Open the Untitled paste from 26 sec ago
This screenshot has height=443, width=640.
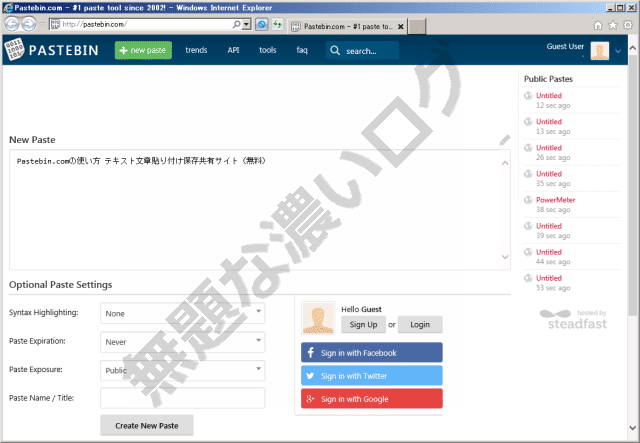click(x=549, y=148)
